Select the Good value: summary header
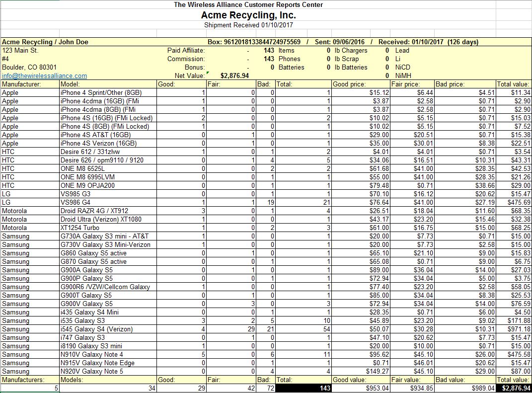The height and width of the screenshot is (393, 532). (x=361, y=380)
